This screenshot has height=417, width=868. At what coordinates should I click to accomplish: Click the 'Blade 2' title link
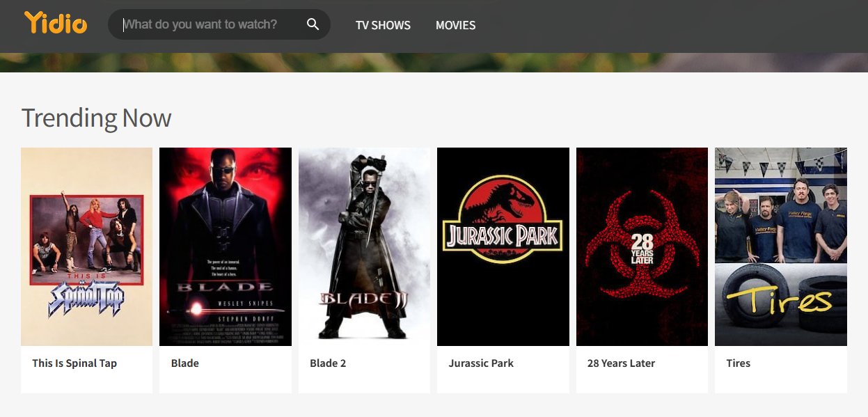(328, 363)
